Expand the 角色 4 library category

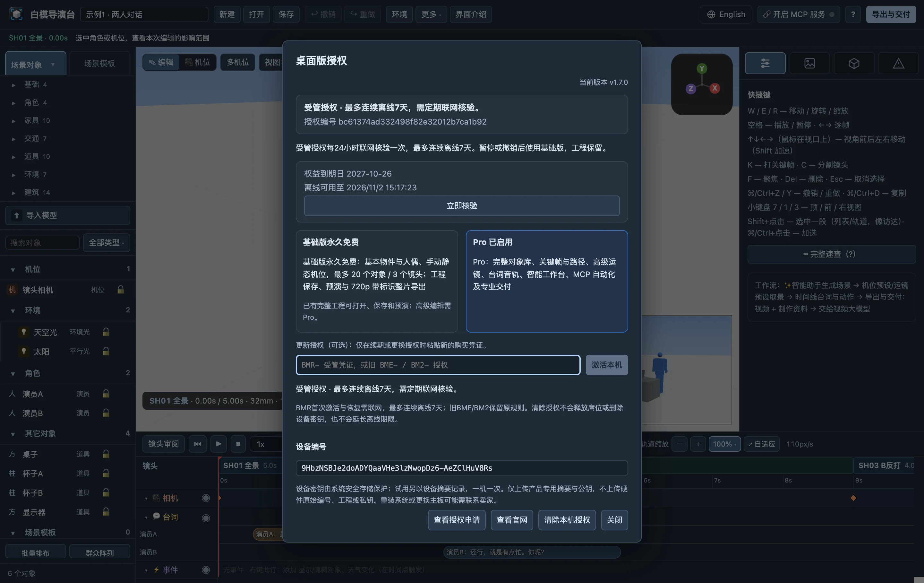coord(14,103)
